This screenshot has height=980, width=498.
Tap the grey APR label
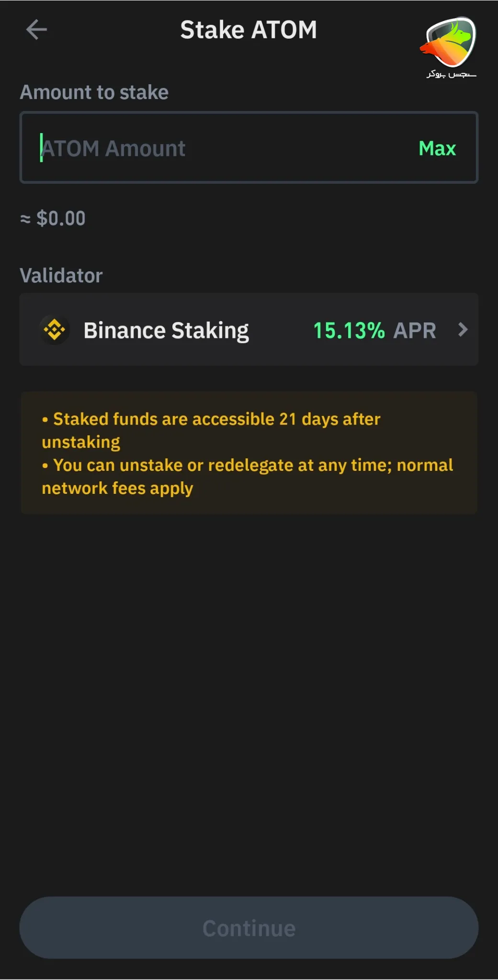[x=415, y=331]
